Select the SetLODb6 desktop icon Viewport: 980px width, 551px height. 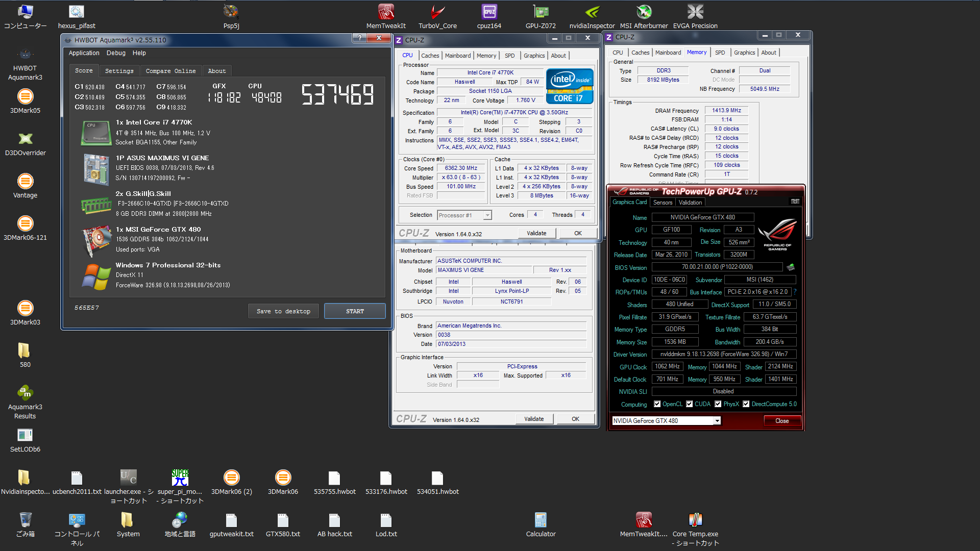pyautogui.click(x=25, y=440)
